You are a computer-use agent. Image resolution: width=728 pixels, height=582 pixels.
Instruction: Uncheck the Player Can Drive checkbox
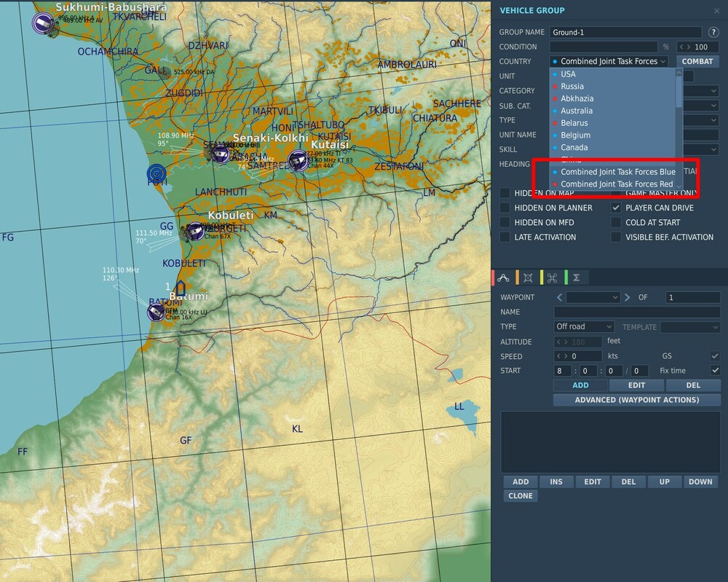coord(616,208)
